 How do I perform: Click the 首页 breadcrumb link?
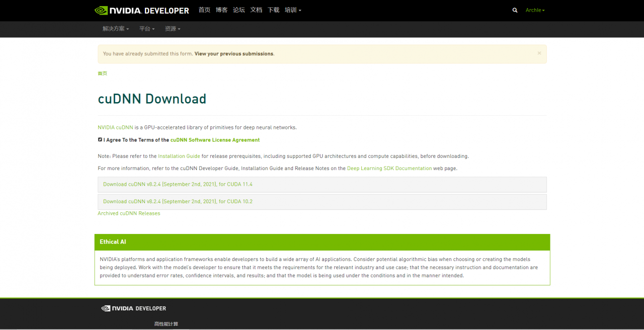point(102,73)
